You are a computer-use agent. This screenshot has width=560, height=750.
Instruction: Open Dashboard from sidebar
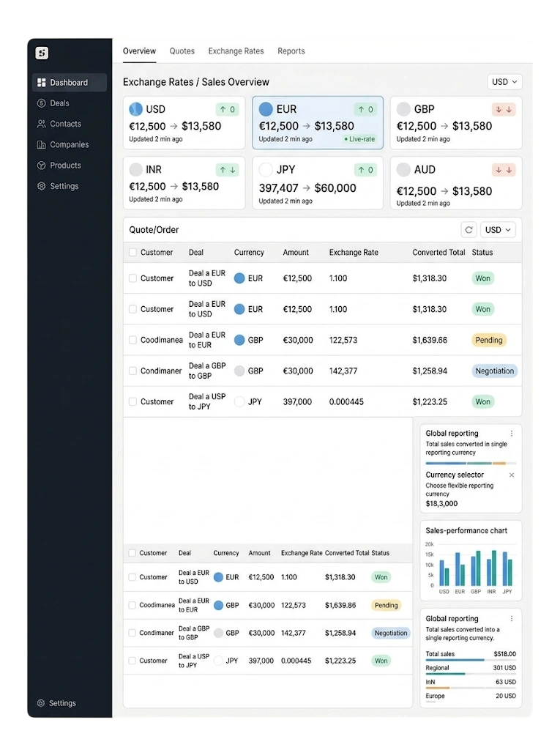(70, 82)
